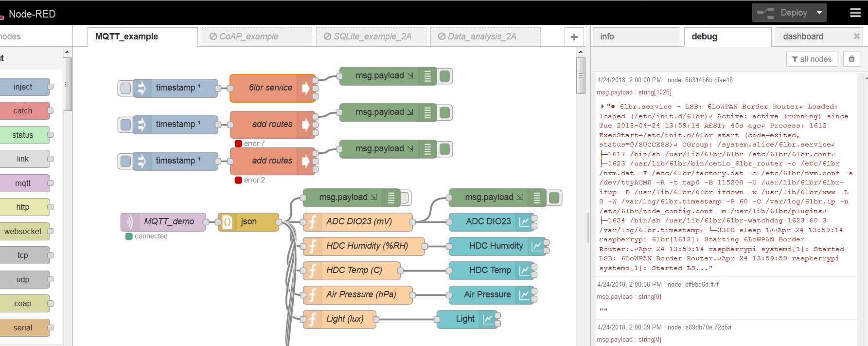
Task: Add a new flow with plus button
Action: point(574,37)
